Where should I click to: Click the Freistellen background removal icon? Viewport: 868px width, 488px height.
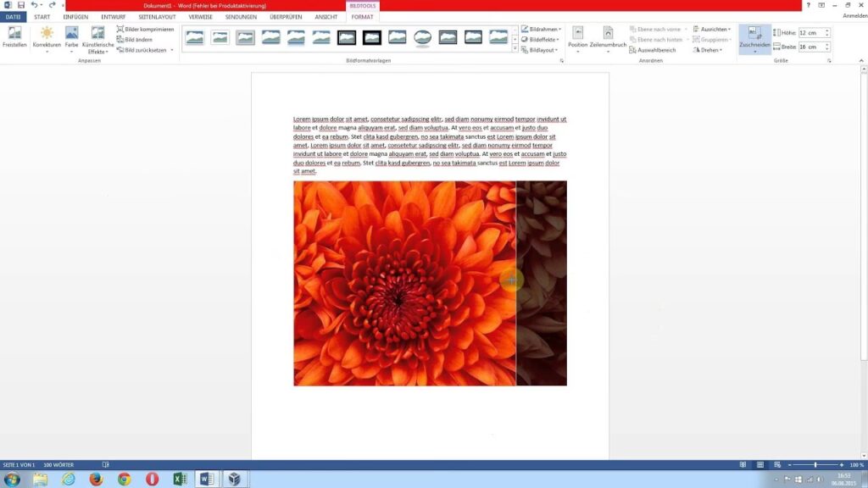14,36
